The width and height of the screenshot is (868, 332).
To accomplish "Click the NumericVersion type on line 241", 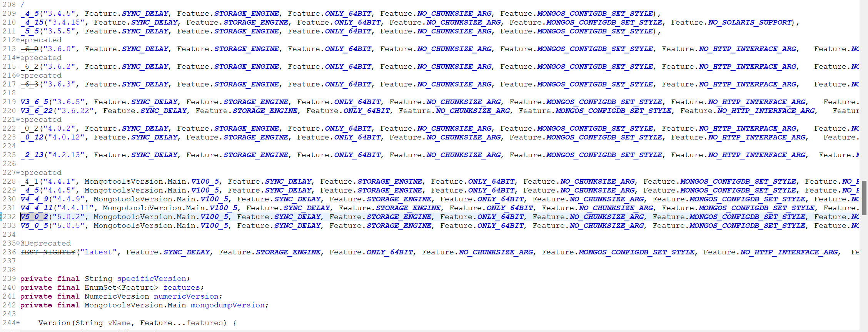I will tap(117, 296).
